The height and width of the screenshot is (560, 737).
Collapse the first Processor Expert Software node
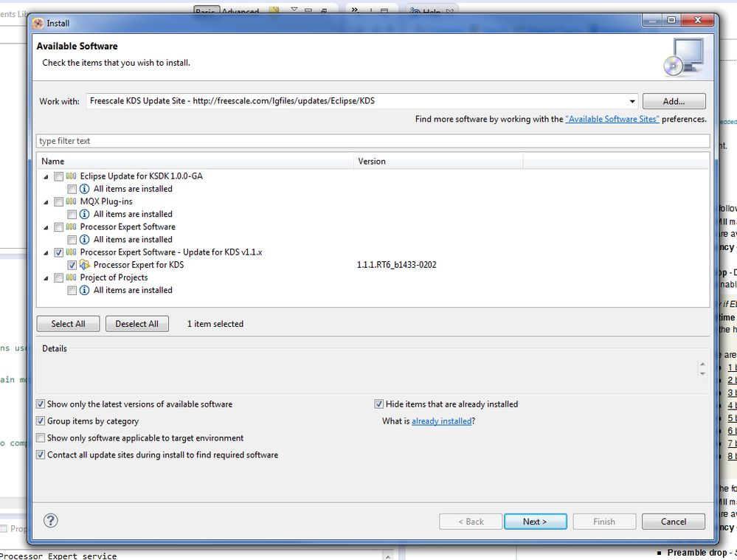(x=46, y=227)
